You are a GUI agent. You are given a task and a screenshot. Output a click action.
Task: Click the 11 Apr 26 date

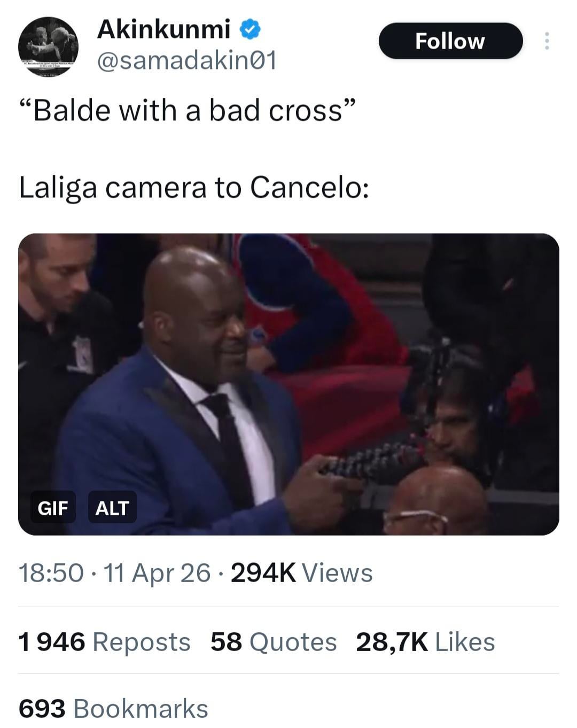click(157, 573)
